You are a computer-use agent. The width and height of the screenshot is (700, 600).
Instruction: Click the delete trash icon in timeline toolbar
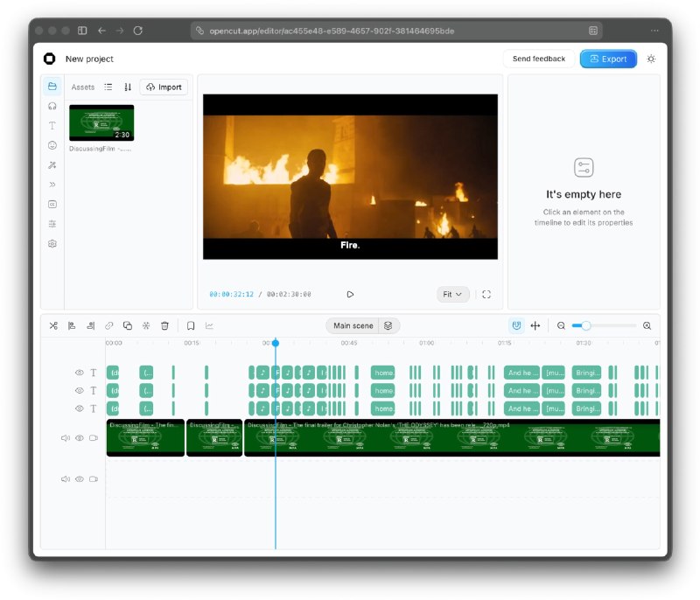tap(164, 325)
